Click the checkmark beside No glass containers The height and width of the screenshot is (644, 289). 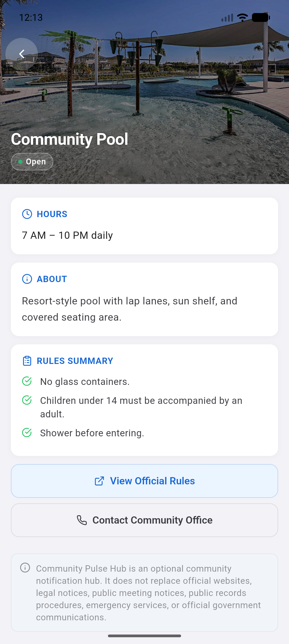(x=27, y=381)
